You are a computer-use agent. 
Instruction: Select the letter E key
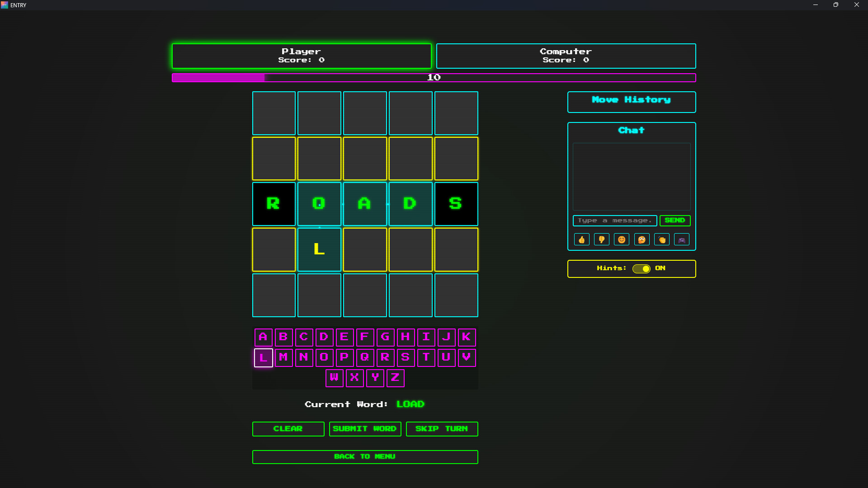pos(345,337)
